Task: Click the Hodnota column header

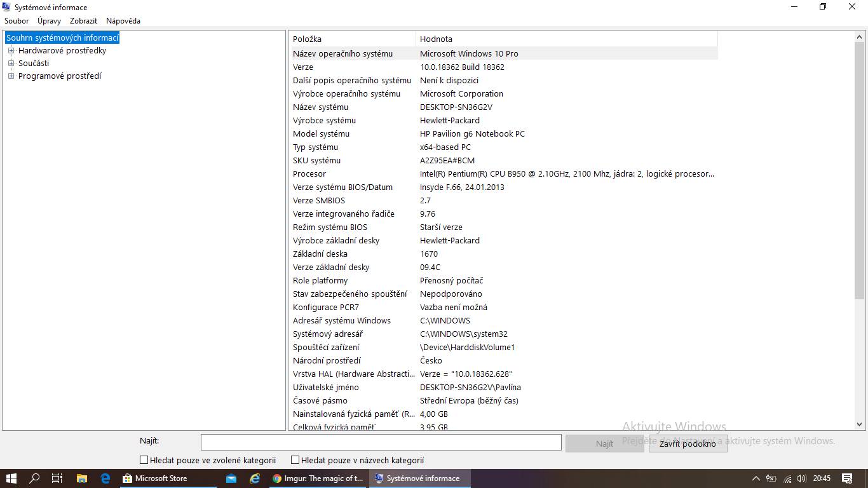Action: 567,39
